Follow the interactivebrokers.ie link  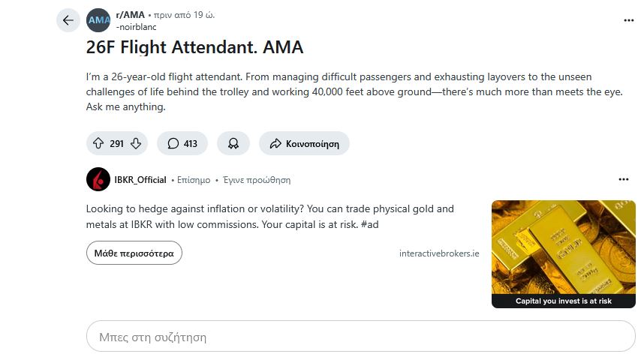click(x=439, y=253)
